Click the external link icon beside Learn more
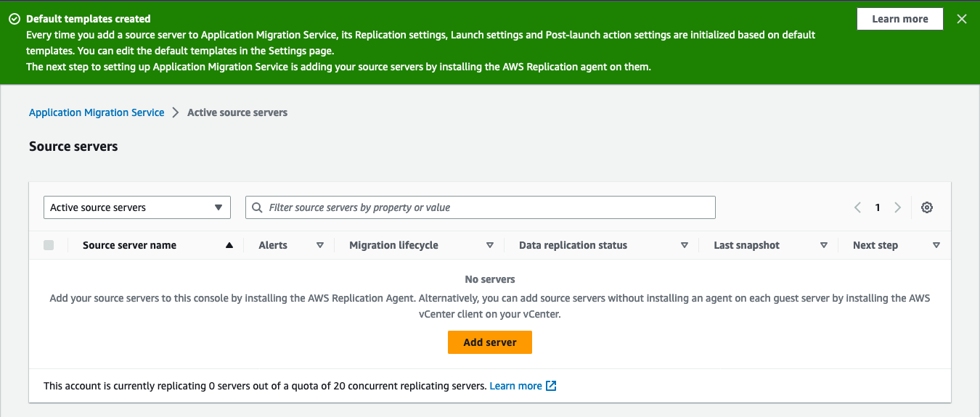This screenshot has height=417, width=980. click(551, 386)
